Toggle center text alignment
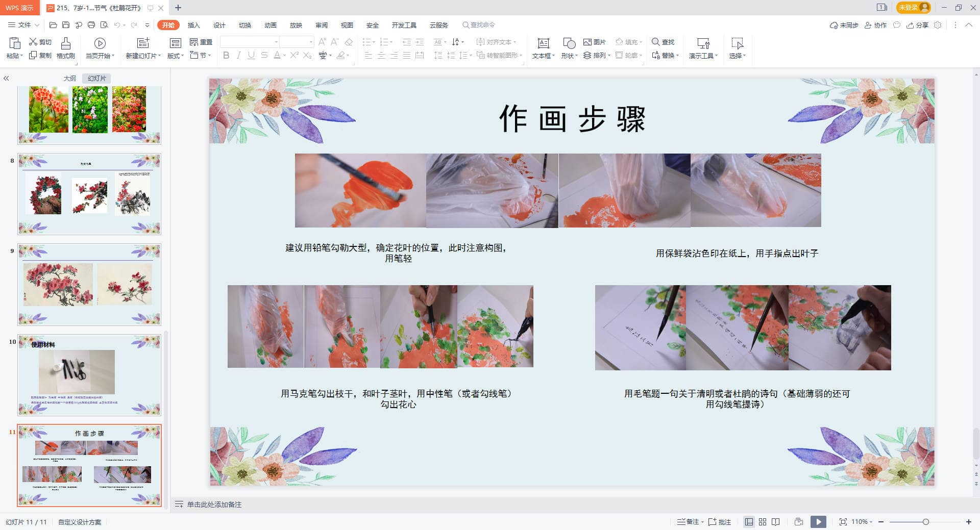 (x=381, y=55)
